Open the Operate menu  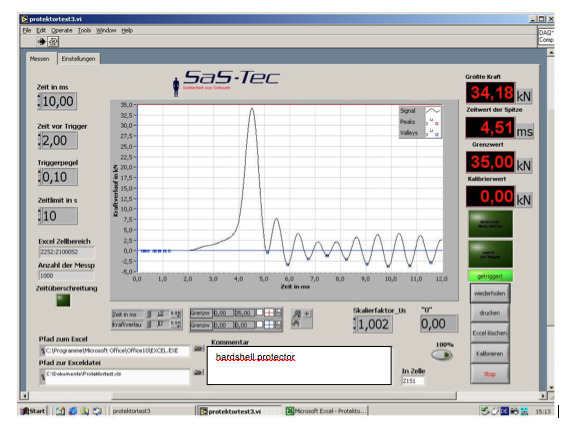coord(62,30)
